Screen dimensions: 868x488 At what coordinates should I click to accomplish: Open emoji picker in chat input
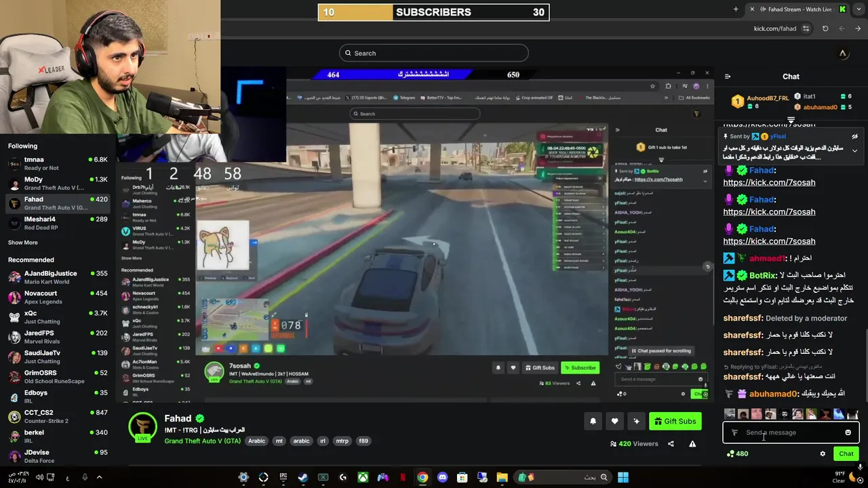(848, 432)
